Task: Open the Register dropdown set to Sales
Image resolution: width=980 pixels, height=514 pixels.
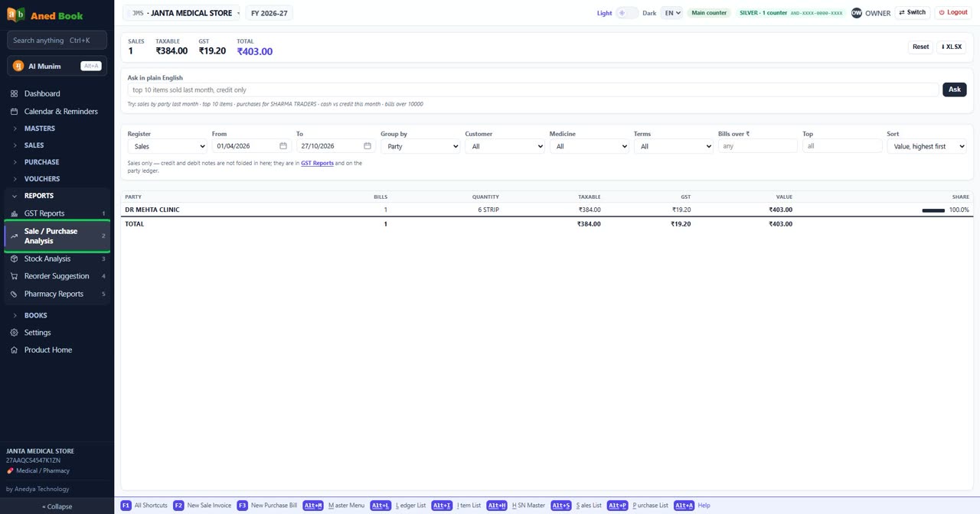Action: point(167,146)
